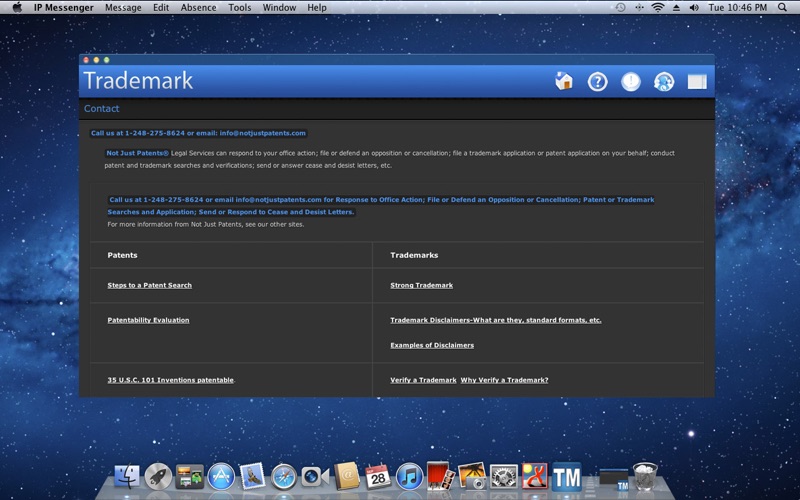Open Calendar icon showing 28
Viewport: 800px width, 500px height.
[378, 477]
